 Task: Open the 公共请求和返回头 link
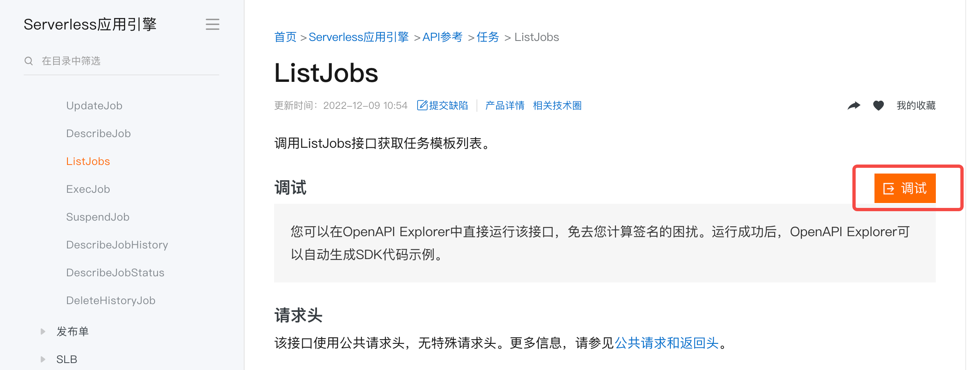pos(667,343)
